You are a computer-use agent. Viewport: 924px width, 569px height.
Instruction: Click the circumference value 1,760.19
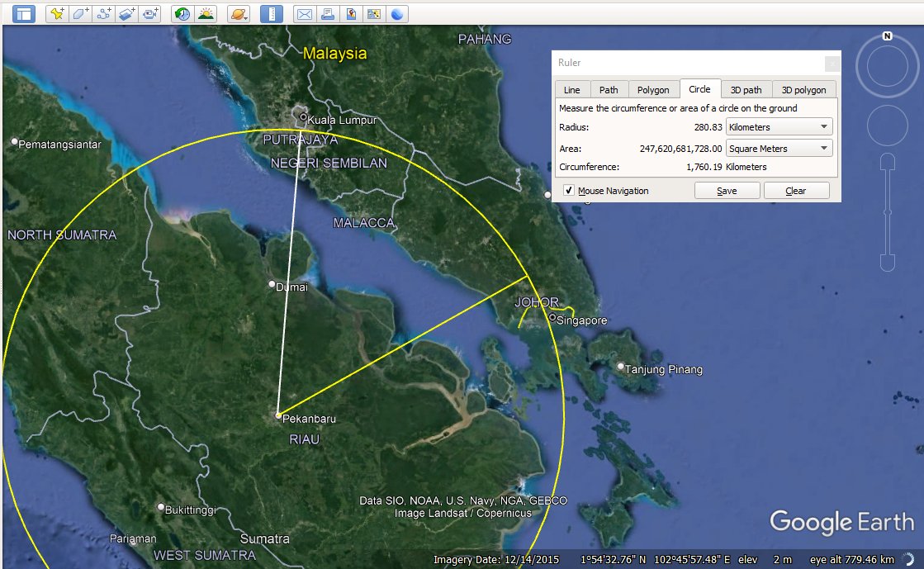coord(704,167)
